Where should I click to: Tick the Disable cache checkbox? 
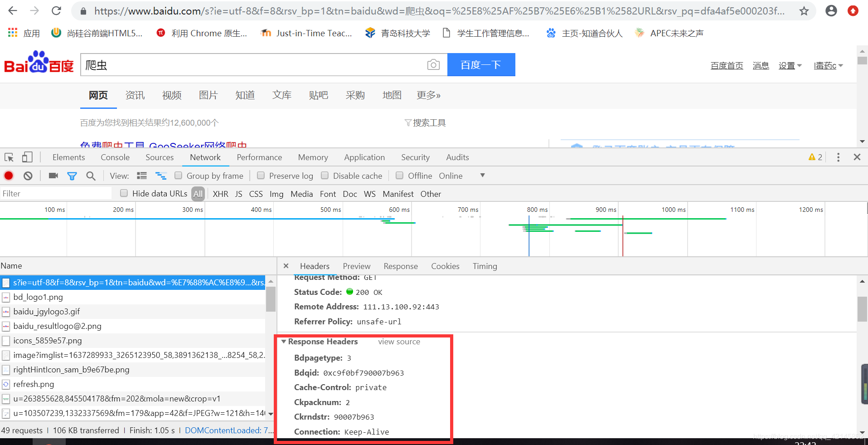(x=325, y=176)
